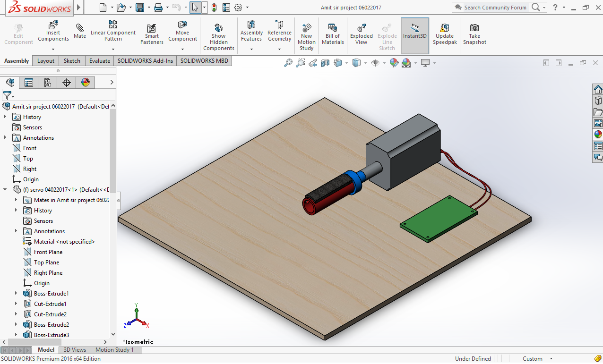Image resolution: width=603 pixels, height=364 pixels.
Task: Click Smart Fasteners icon
Action: (x=152, y=34)
